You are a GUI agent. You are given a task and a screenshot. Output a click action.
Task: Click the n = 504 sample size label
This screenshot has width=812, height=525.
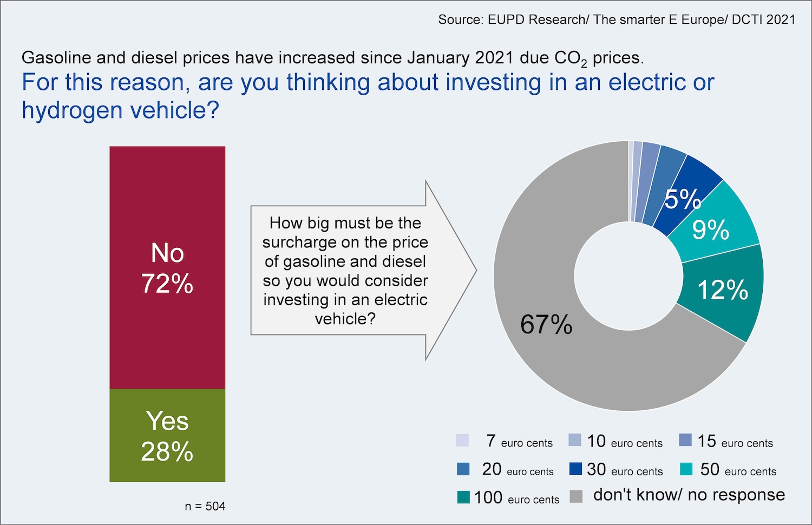click(205, 507)
